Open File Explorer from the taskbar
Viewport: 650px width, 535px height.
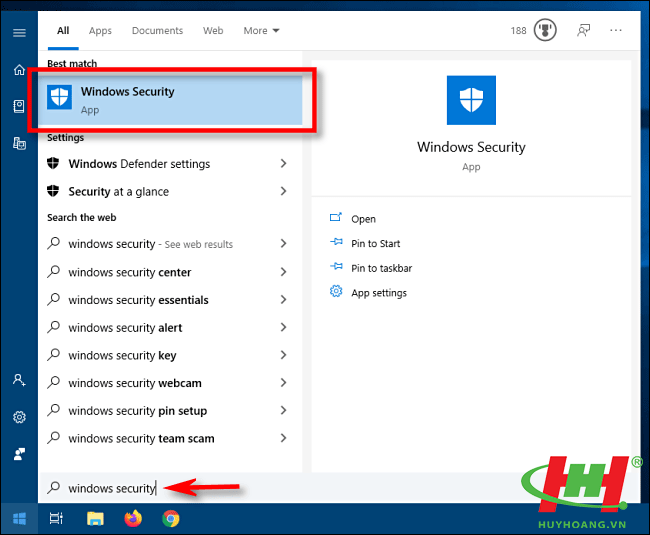pos(95,518)
